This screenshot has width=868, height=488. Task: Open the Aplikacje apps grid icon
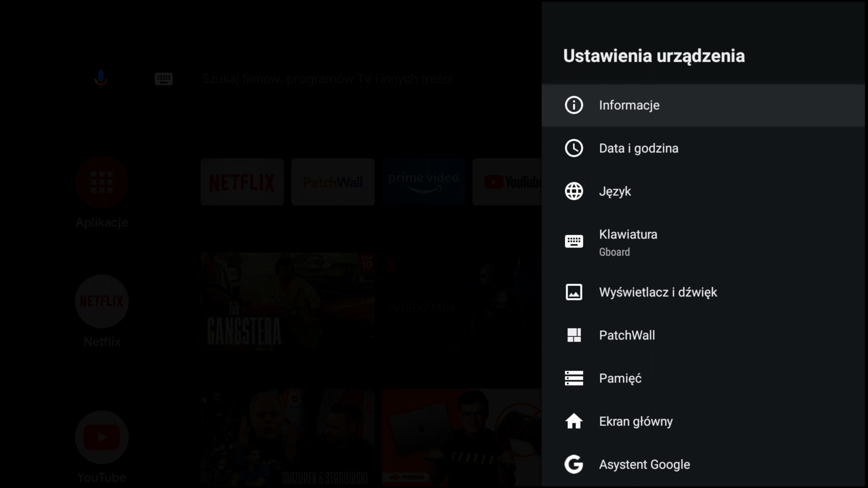tap(102, 182)
